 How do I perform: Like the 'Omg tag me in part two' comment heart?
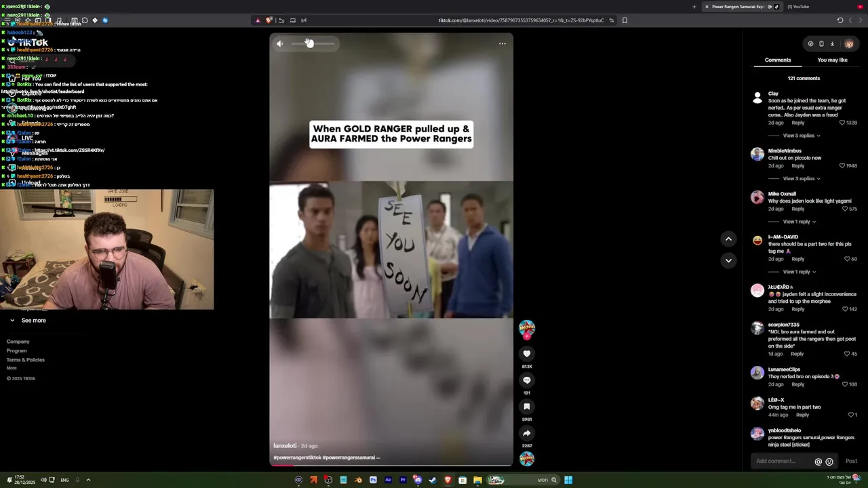[851, 415]
